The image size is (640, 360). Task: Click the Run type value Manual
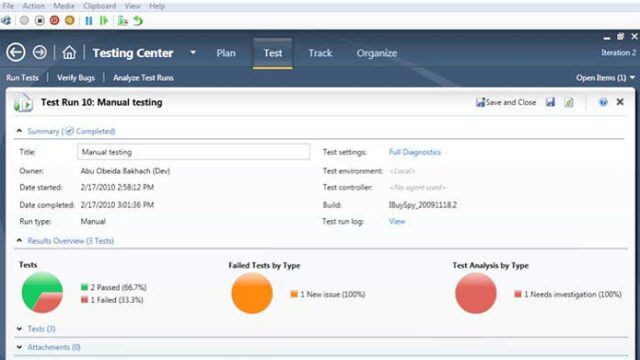click(93, 221)
